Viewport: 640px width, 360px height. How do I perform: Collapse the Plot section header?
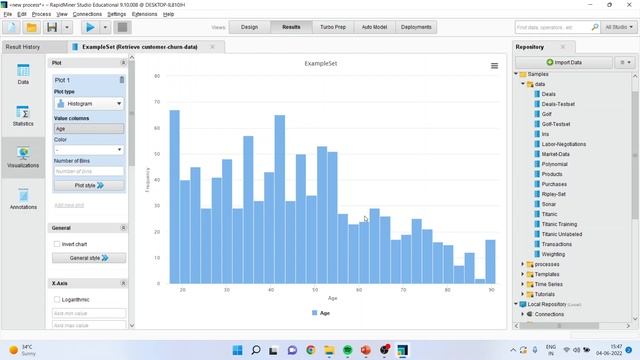click(x=123, y=62)
